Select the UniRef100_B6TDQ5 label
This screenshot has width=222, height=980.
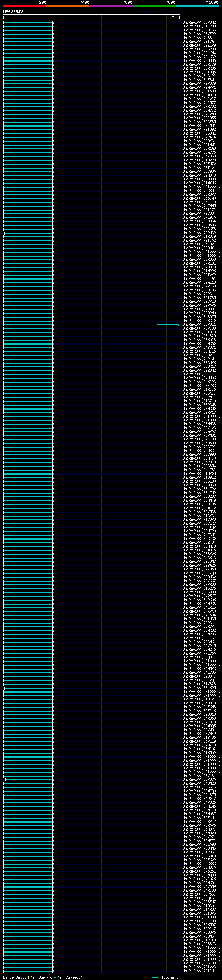click(x=199, y=72)
